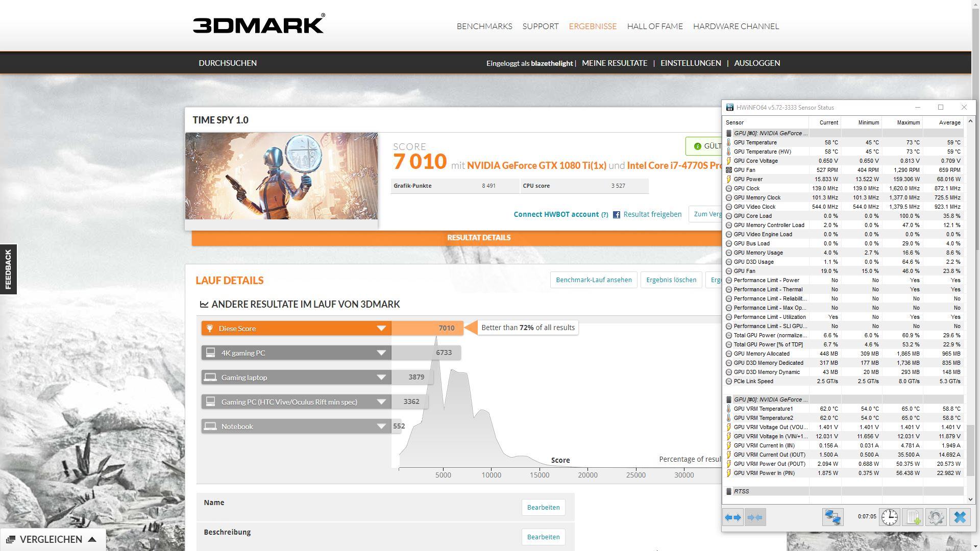Viewport: 980px width, 551px height.
Task: Reset sensor timer with clock icon
Action: (x=889, y=517)
